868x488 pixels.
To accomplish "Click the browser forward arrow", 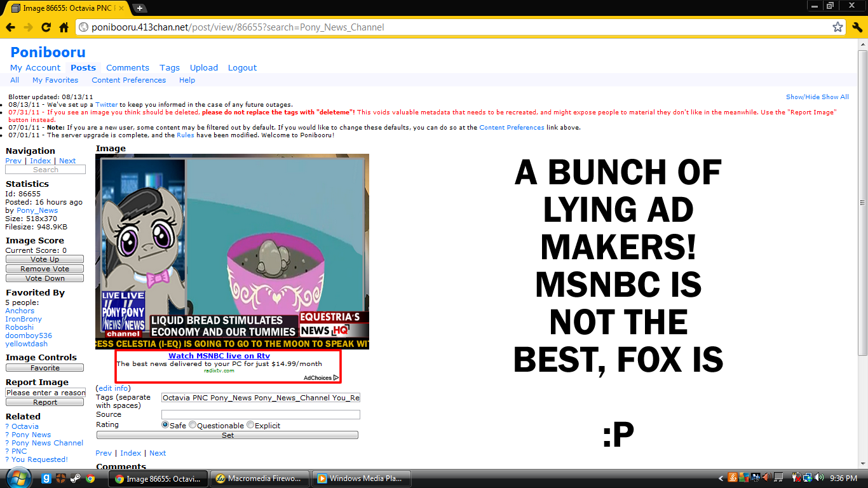I will [28, 27].
